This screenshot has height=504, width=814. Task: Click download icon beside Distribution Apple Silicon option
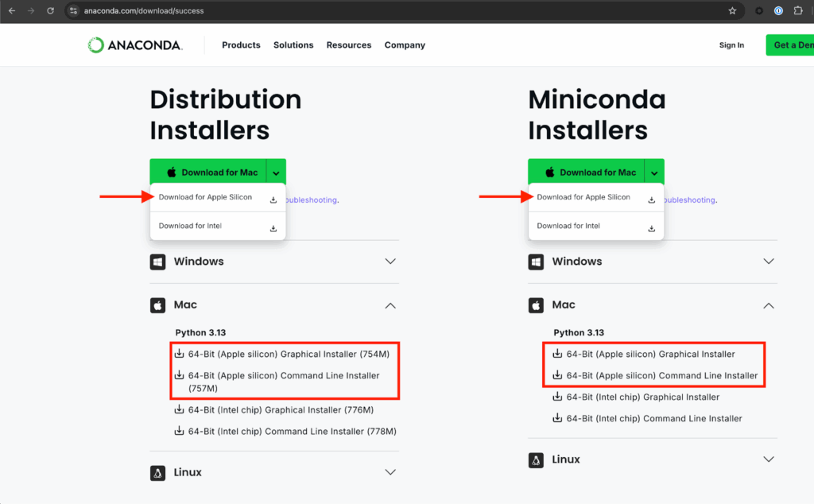(x=273, y=200)
